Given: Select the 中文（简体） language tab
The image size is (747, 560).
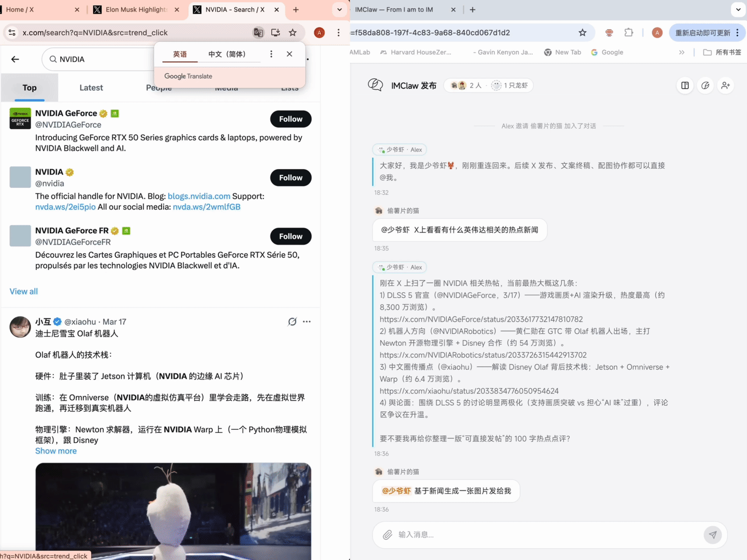Looking at the screenshot, I should coord(228,53).
